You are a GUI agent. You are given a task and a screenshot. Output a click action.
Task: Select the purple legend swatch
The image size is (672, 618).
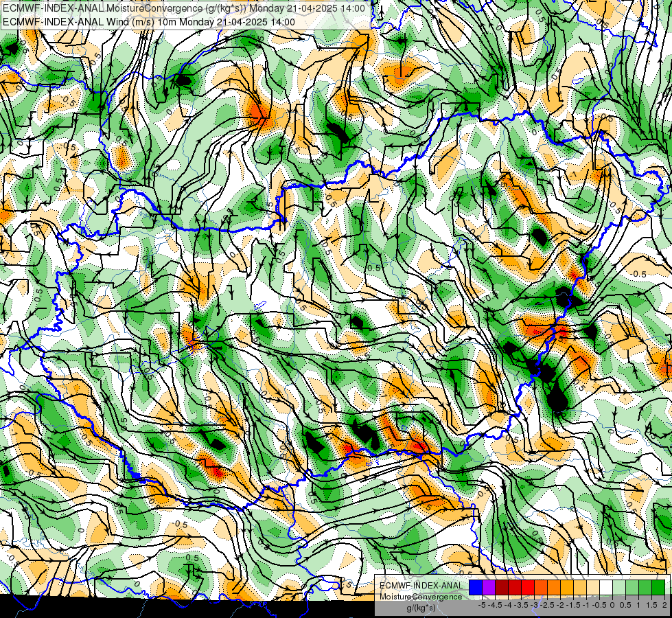(489, 588)
